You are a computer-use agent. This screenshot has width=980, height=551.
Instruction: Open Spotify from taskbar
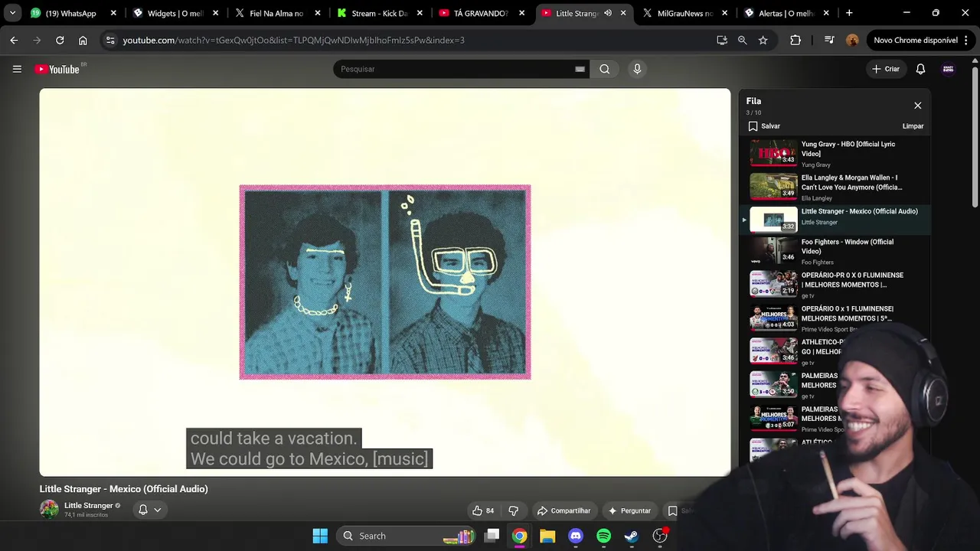(603, 536)
